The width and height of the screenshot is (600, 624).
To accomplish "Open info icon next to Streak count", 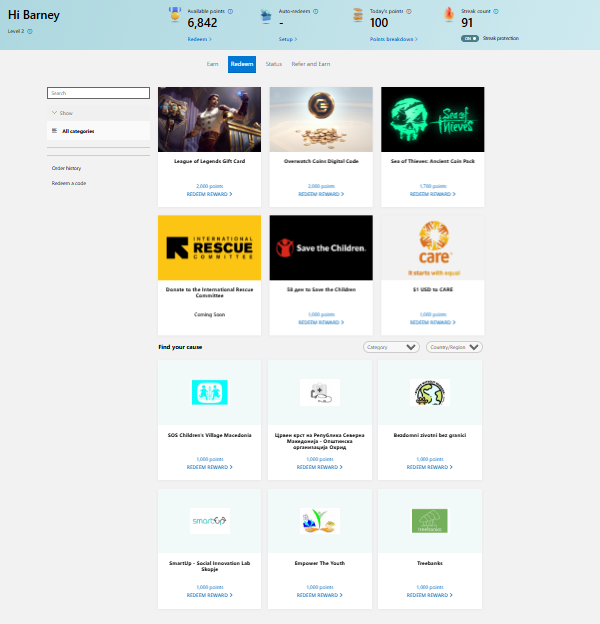I will (x=496, y=11).
